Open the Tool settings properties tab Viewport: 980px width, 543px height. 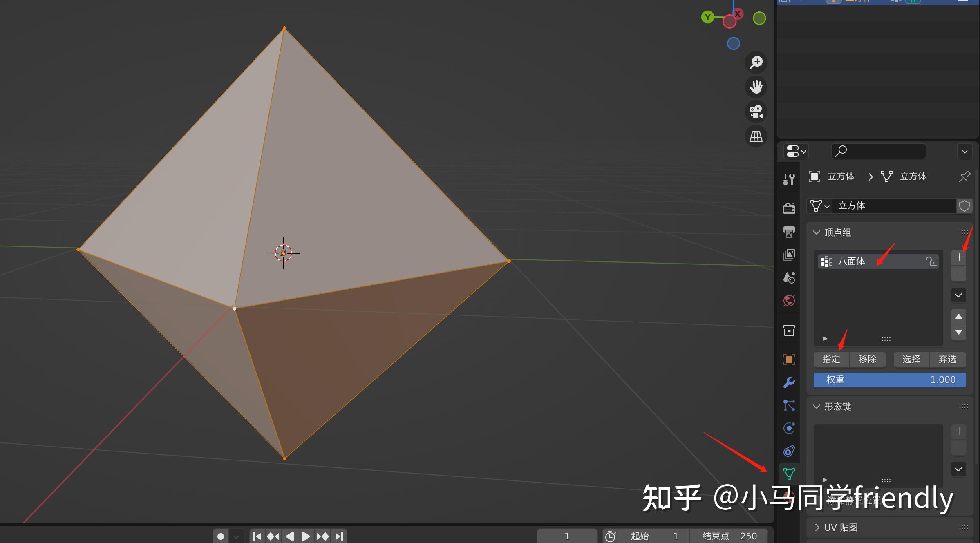click(789, 179)
